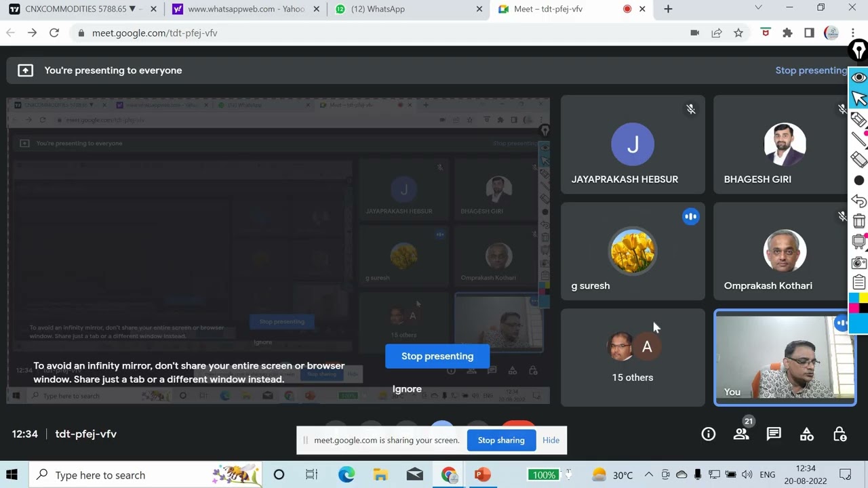The height and width of the screenshot is (488, 868).
Task: Open the in-call chat panel
Action: [x=774, y=434]
